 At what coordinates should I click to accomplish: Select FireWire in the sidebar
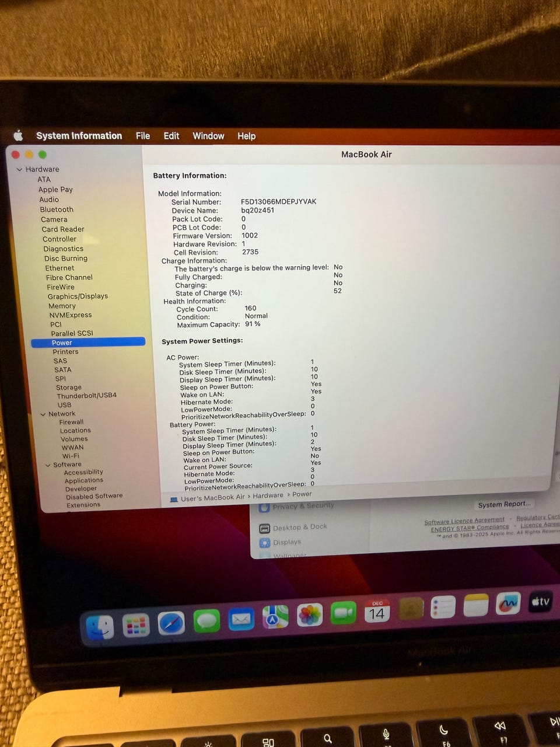coord(61,287)
